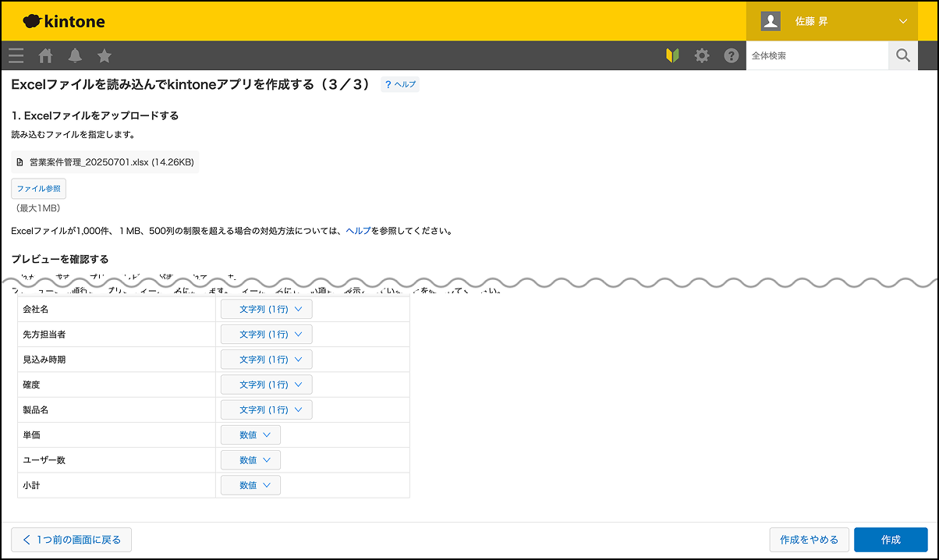The image size is (939, 560).
Task: Go to the home portal icon
Action: [46, 55]
